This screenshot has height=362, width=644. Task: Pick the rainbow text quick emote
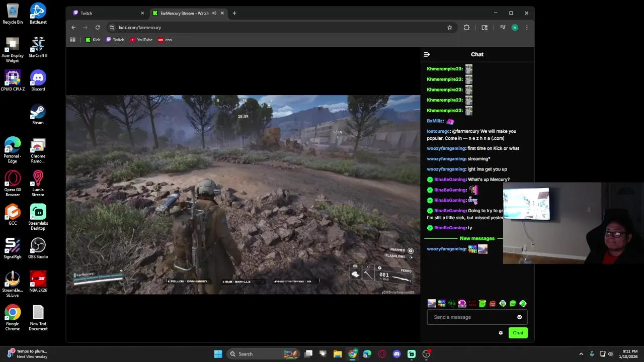pyautogui.click(x=442, y=303)
